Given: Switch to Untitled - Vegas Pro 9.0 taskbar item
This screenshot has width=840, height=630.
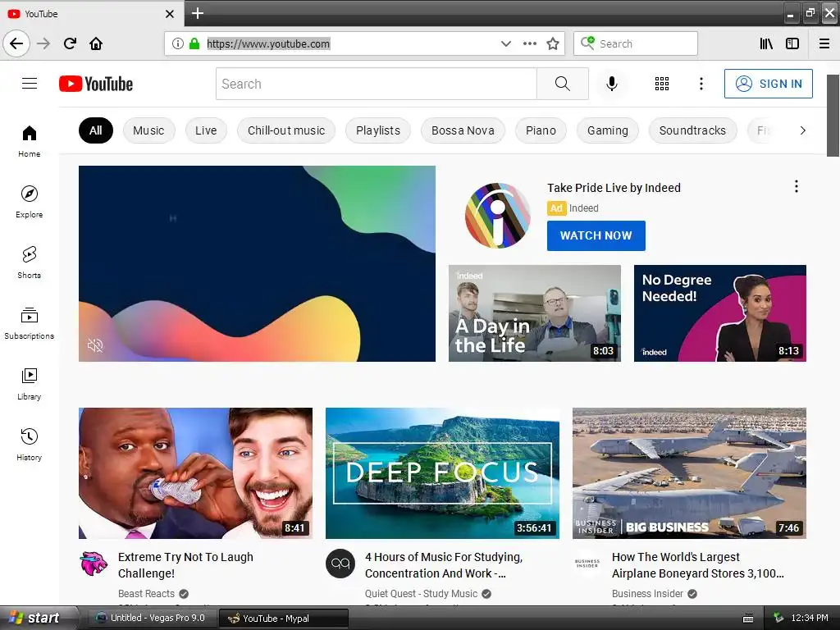Looking at the screenshot, I should (x=152, y=618).
